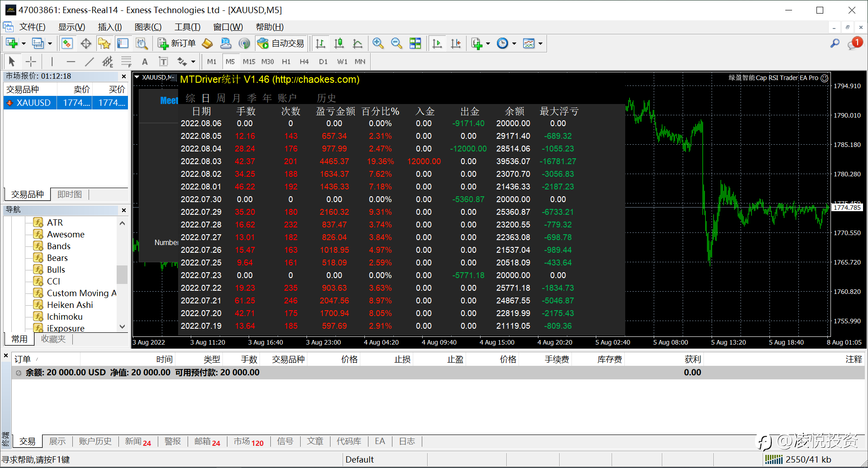Switch timeframe to M5
This screenshot has width=868, height=468.
click(x=230, y=61)
